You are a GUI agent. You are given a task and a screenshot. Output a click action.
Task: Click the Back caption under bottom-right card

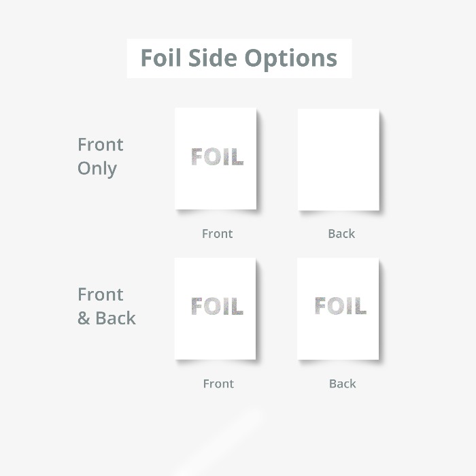[x=343, y=384]
